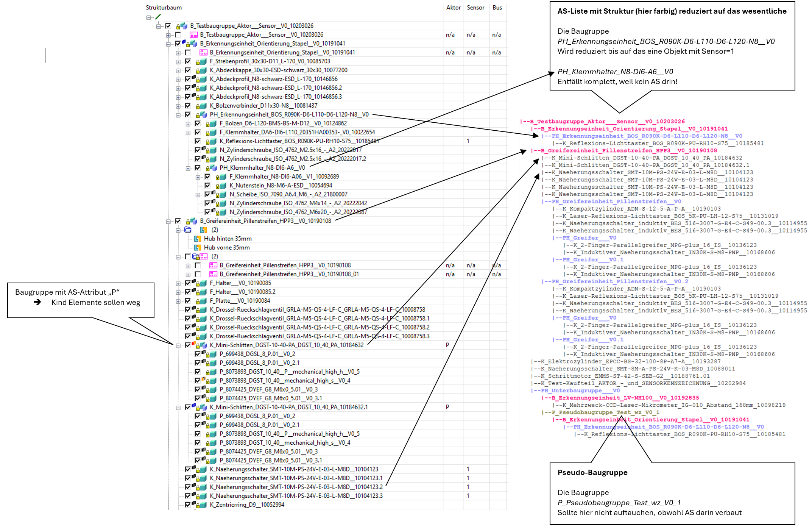This screenshot has width=812, height=528.
Task: Click the blue folder icon above Hub hinten
Action: [188, 230]
